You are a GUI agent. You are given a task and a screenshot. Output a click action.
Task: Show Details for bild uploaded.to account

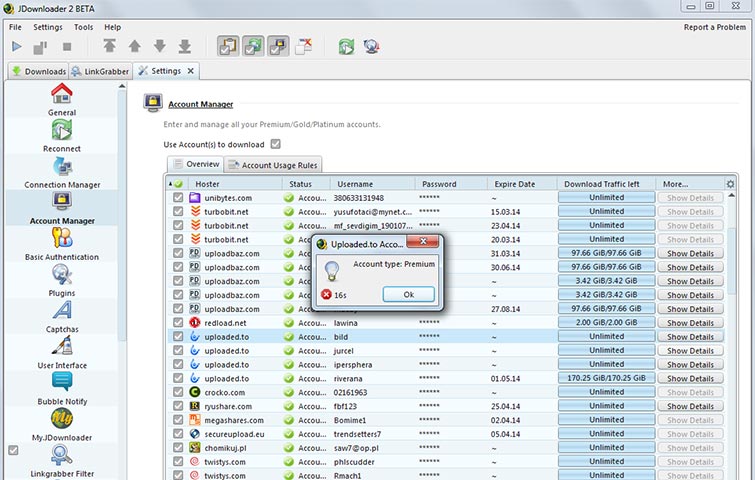click(x=690, y=337)
